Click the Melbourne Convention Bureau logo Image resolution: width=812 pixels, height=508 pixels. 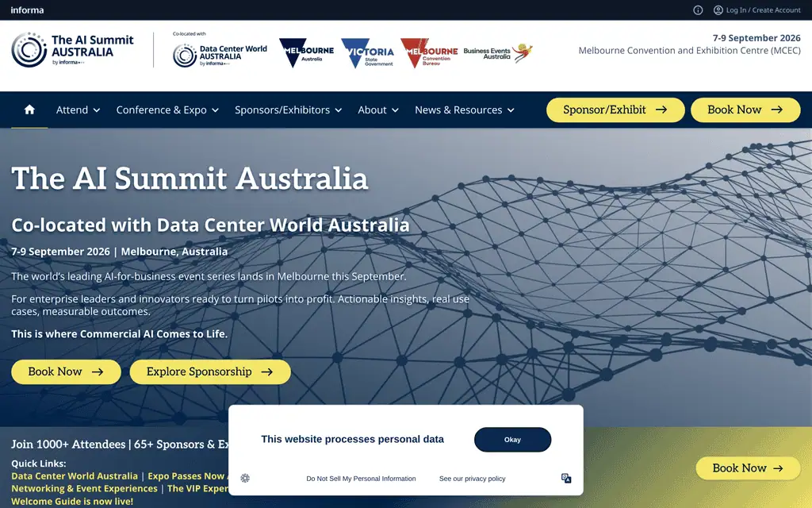pos(429,53)
